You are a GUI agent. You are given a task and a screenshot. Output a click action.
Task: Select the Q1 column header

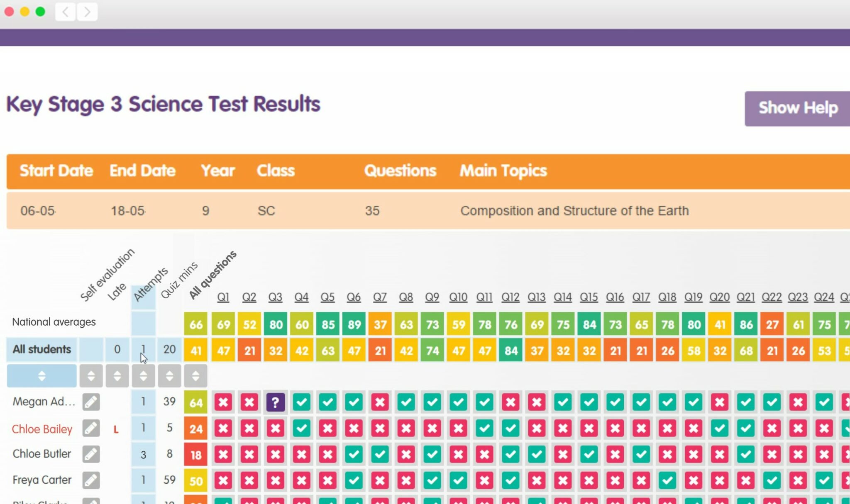pos(223,297)
